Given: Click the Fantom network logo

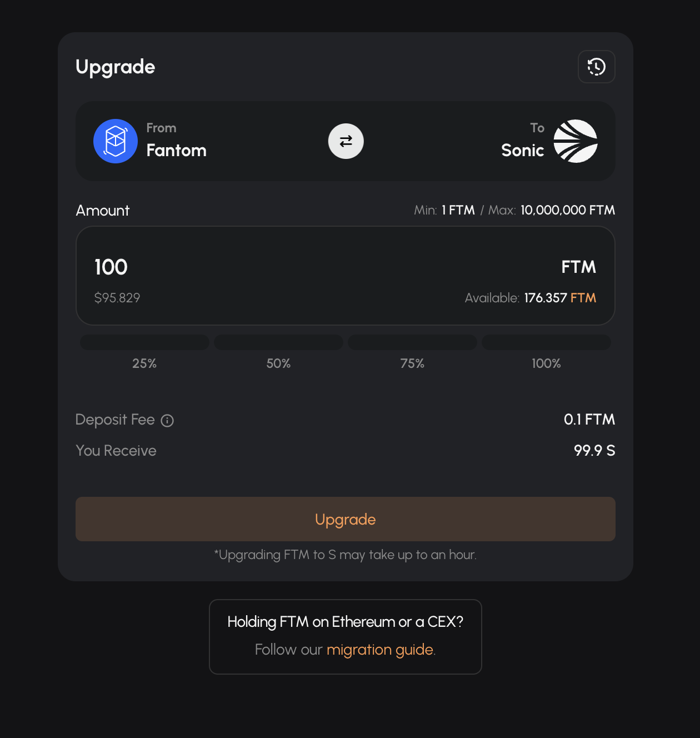Looking at the screenshot, I should [116, 141].
